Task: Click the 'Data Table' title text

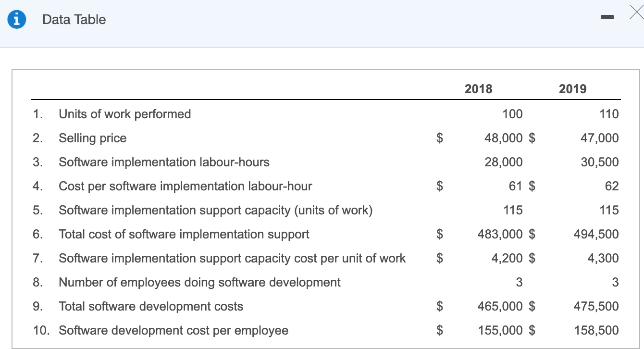Action: click(74, 20)
